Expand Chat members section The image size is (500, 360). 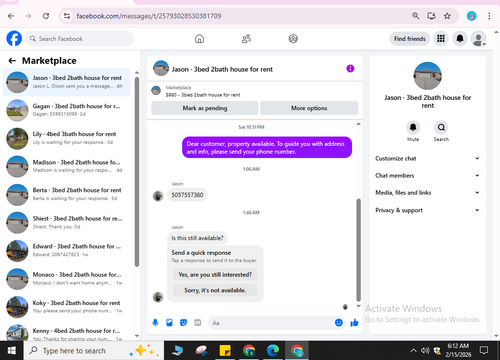tap(428, 175)
